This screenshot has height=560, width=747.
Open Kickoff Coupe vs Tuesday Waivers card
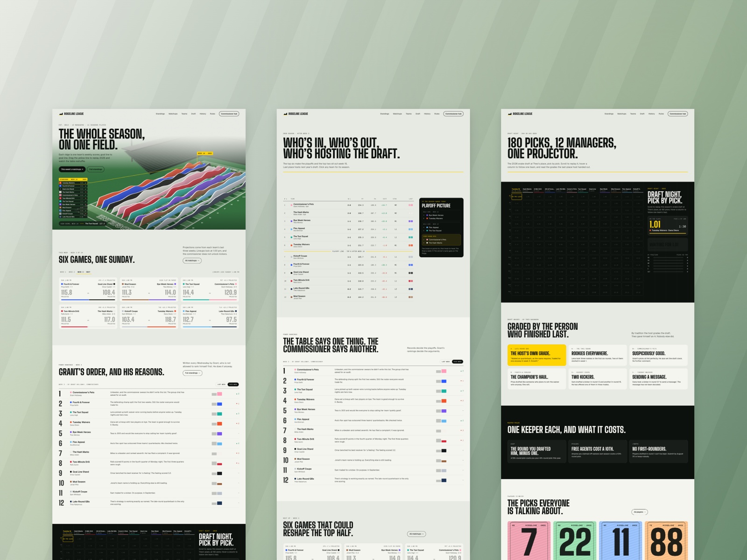coord(149,316)
